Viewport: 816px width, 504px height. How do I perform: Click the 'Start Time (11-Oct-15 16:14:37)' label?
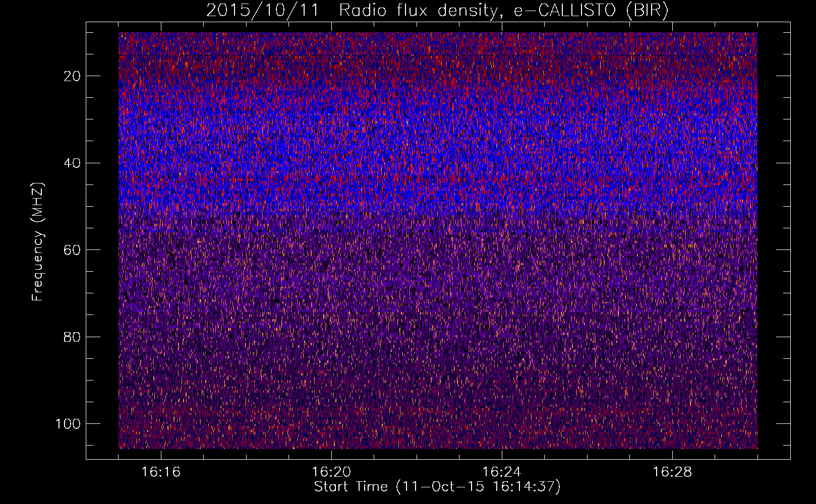437,487
